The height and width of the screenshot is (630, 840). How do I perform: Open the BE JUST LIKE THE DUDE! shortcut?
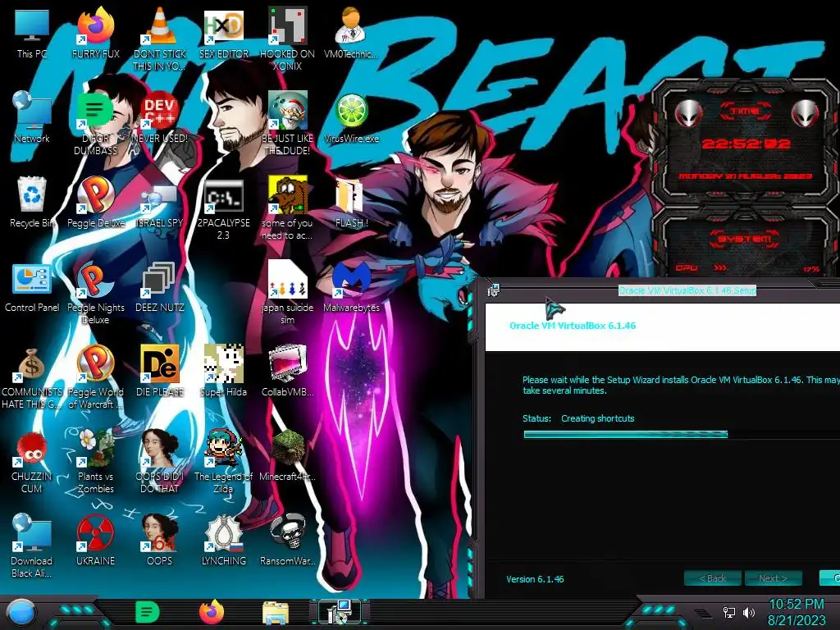[287, 122]
